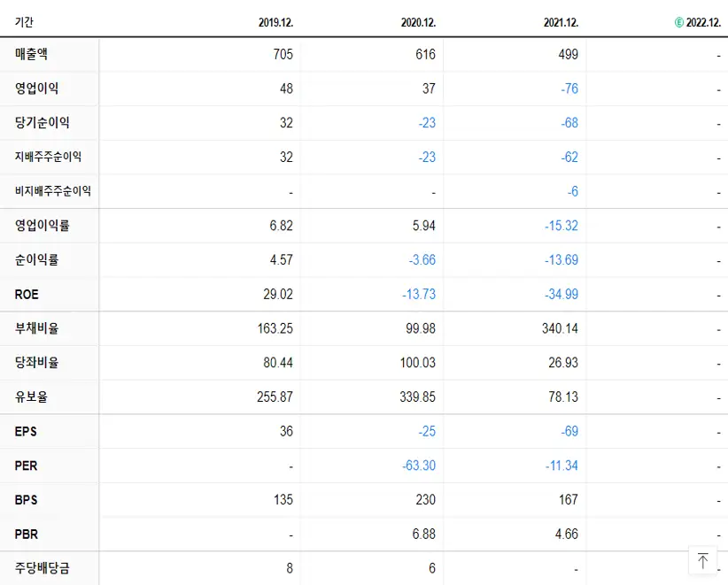Select operating margin value -15.32

(561, 226)
